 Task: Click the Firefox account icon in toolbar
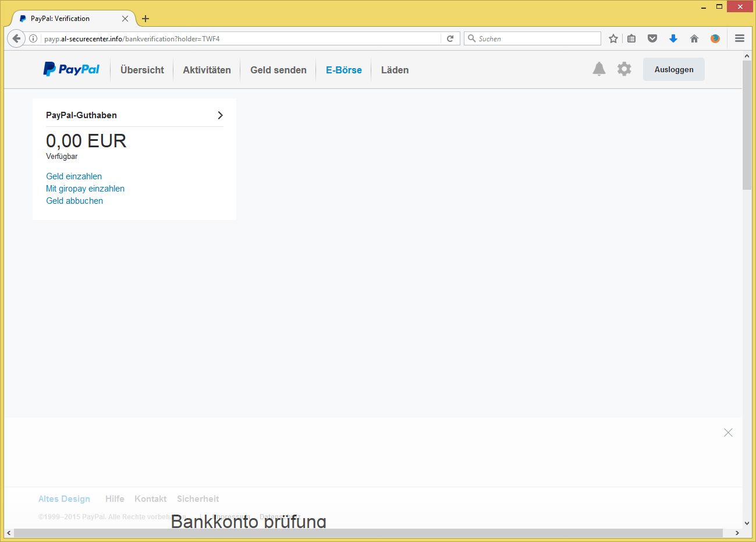click(715, 38)
